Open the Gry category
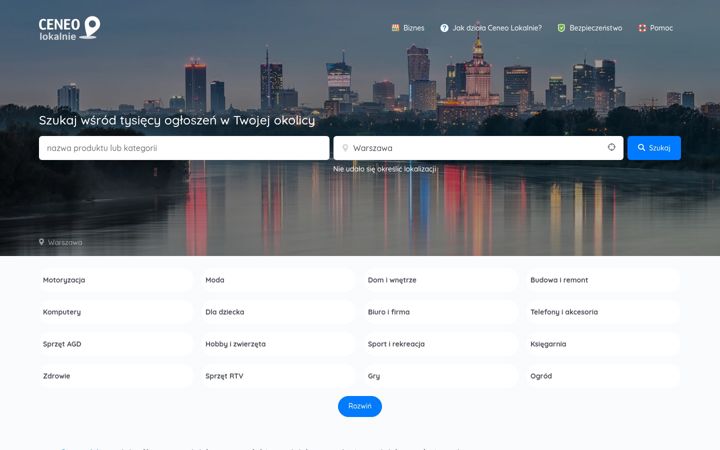 click(441, 376)
